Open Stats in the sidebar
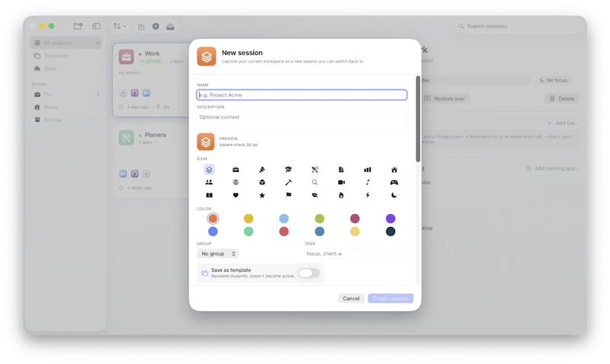The image size is (610, 364). [66, 69]
